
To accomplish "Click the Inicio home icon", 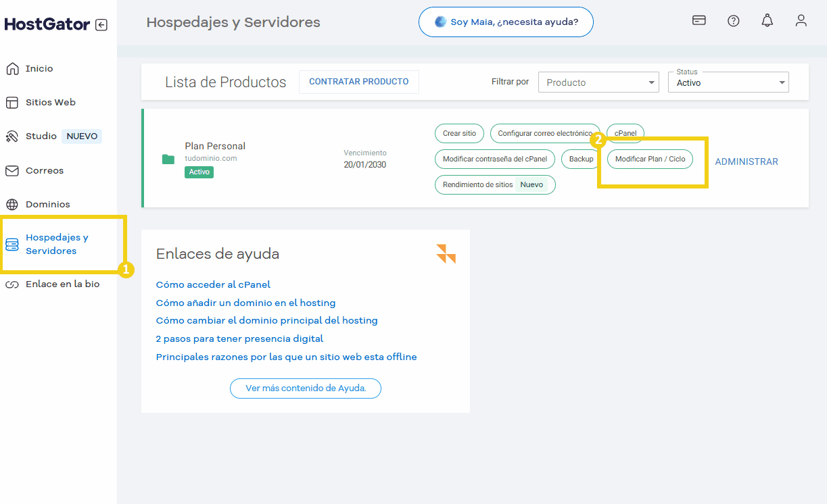I will pyautogui.click(x=12, y=69).
